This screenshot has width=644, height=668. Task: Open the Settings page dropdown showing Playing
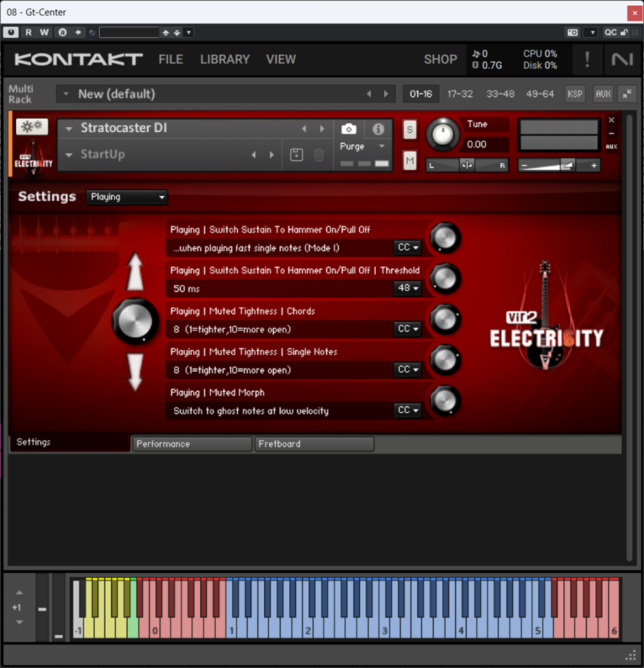coord(127,197)
